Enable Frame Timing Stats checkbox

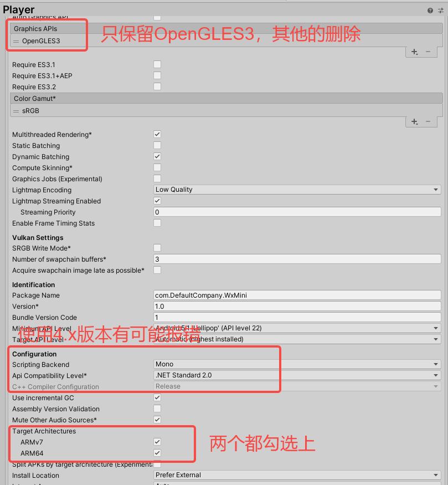157,223
